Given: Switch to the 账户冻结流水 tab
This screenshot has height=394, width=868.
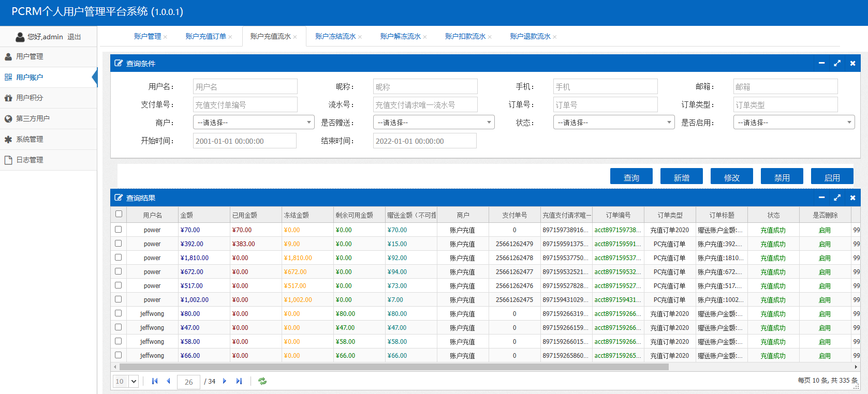Looking at the screenshot, I should click(335, 36).
